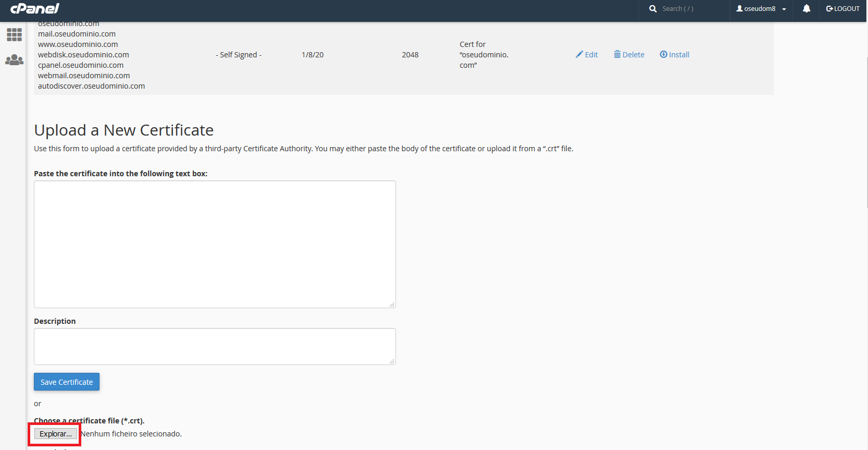Click the Explorar... file browse button
868x450 pixels.
(x=56, y=434)
